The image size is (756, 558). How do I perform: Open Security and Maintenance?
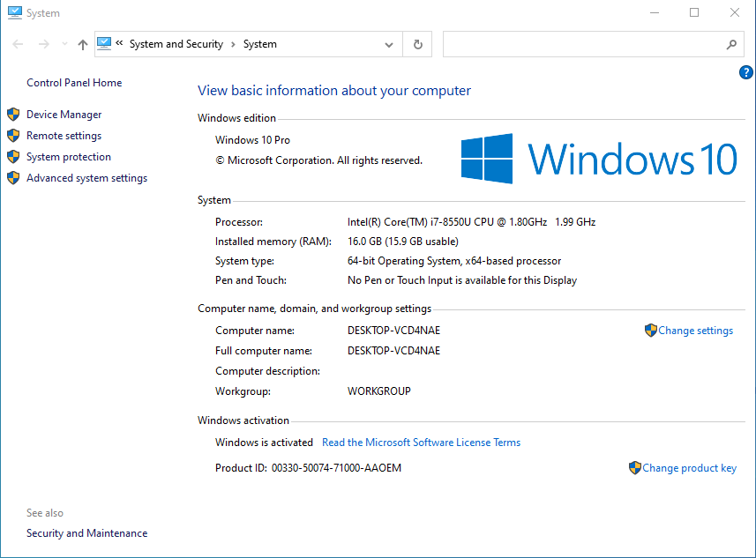86,533
